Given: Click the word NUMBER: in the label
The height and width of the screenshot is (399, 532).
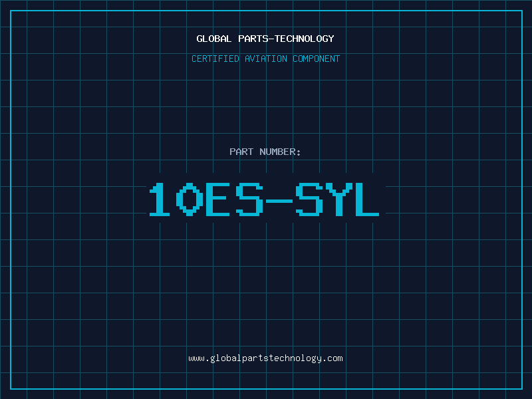Looking at the screenshot, I should tap(280, 152).
